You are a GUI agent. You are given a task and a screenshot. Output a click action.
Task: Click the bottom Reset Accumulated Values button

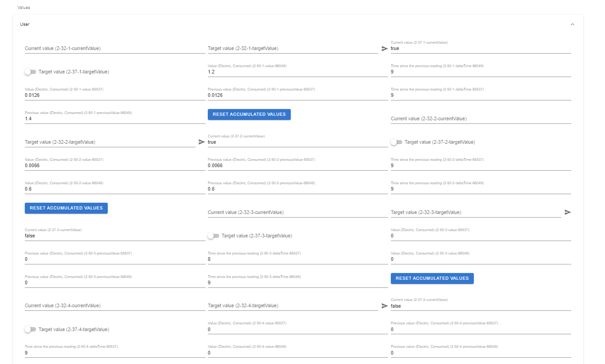(432, 278)
